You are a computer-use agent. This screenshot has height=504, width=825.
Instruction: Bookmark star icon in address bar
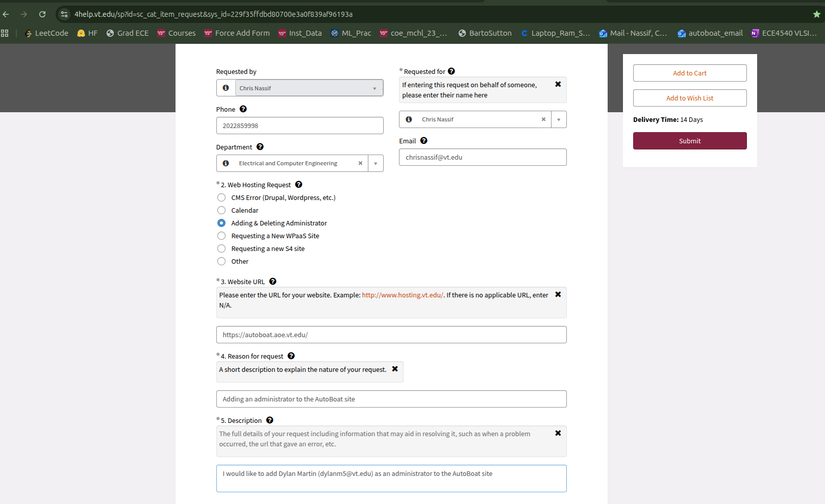point(816,14)
